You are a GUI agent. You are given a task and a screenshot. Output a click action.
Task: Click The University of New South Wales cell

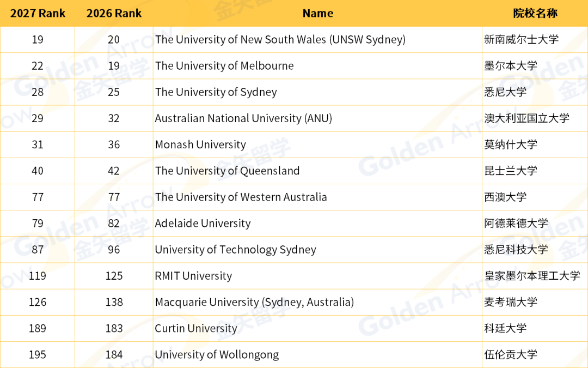click(x=317, y=39)
